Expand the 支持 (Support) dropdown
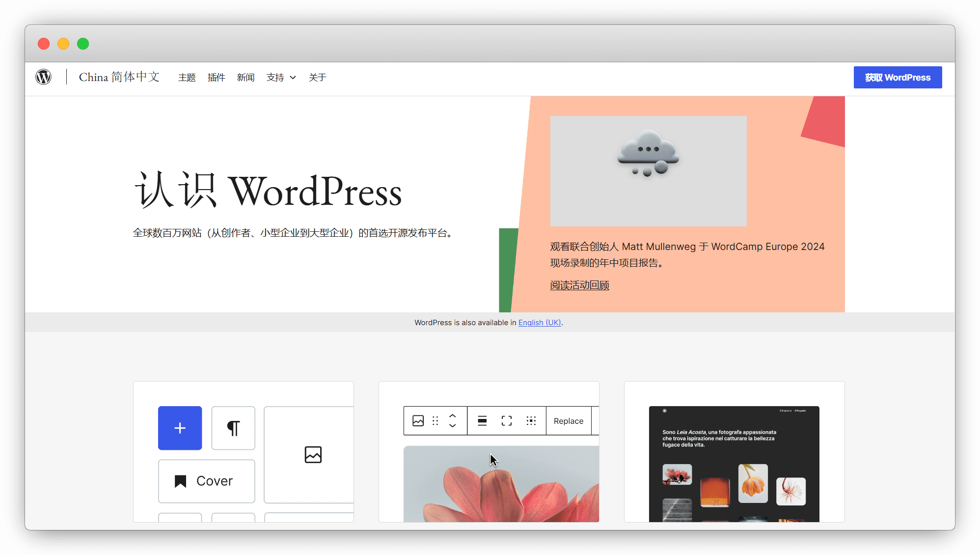This screenshot has height=555, width=980. [281, 78]
